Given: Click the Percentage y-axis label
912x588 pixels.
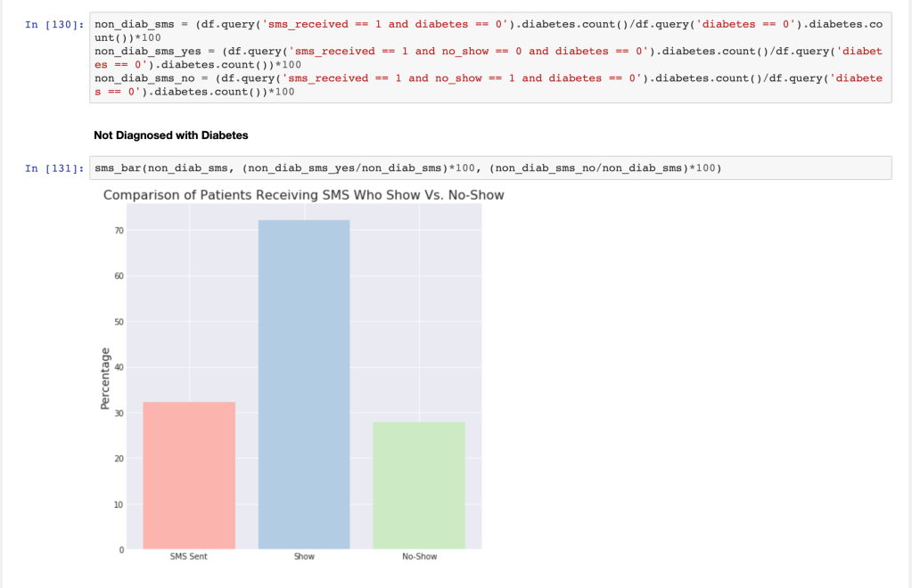Looking at the screenshot, I should click(x=106, y=380).
